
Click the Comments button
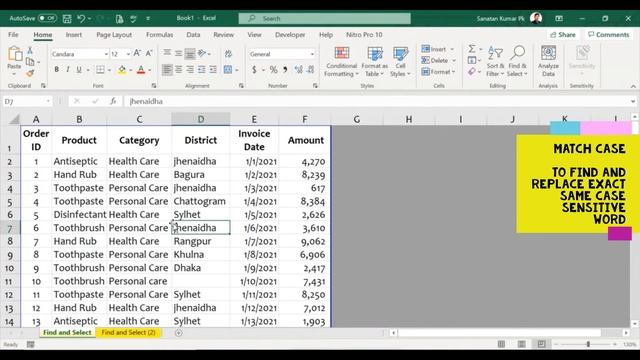(609, 35)
